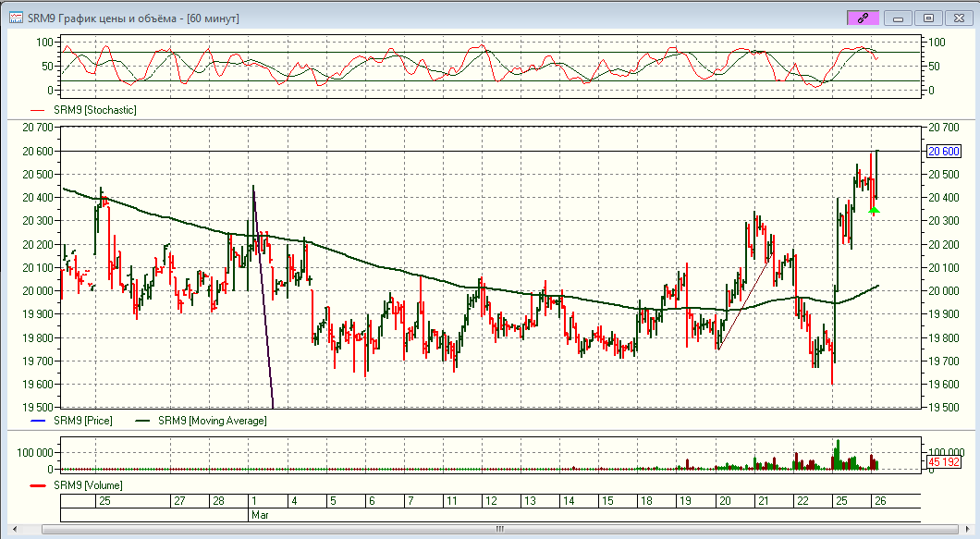The height and width of the screenshot is (539, 980).
Task: Click the green Moving Average legend line marker
Action: (x=141, y=421)
